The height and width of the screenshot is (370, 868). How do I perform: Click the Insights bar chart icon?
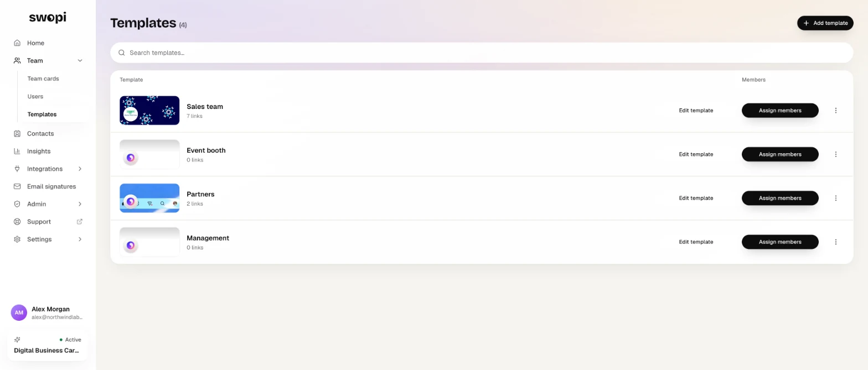[17, 151]
